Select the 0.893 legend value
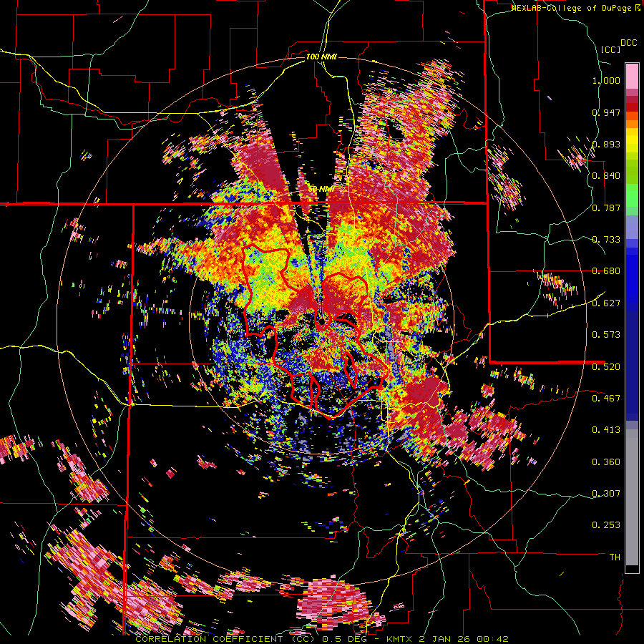Image resolution: width=644 pixels, height=644 pixels. [x=606, y=144]
